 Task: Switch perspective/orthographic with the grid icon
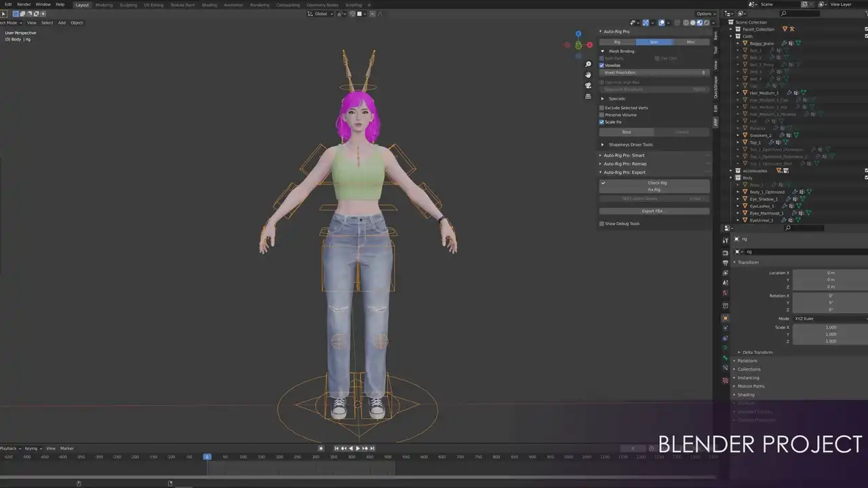(x=588, y=96)
